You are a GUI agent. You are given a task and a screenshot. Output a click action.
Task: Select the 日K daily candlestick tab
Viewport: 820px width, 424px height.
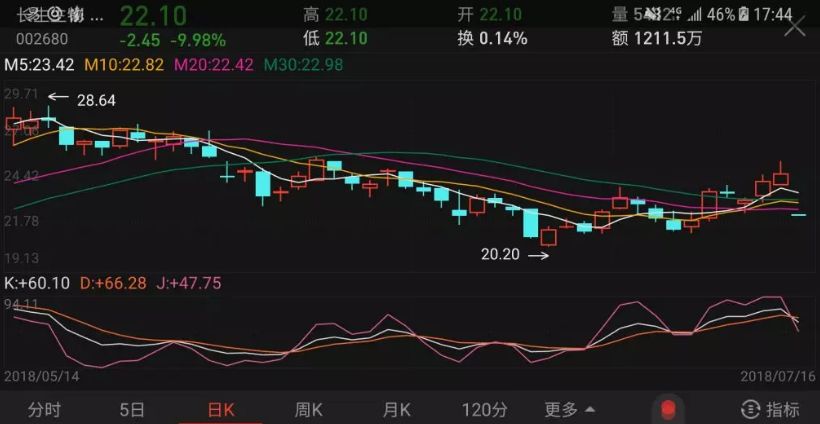(220, 409)
